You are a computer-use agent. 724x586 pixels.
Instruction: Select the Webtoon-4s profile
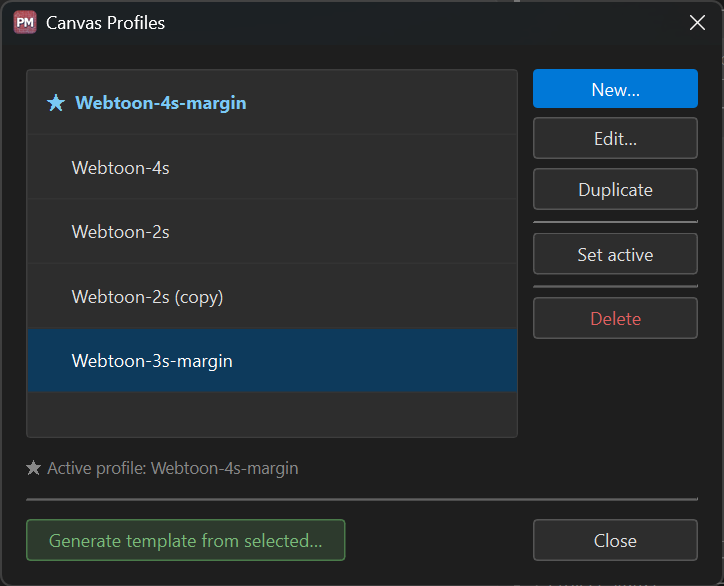pos(272,167)
